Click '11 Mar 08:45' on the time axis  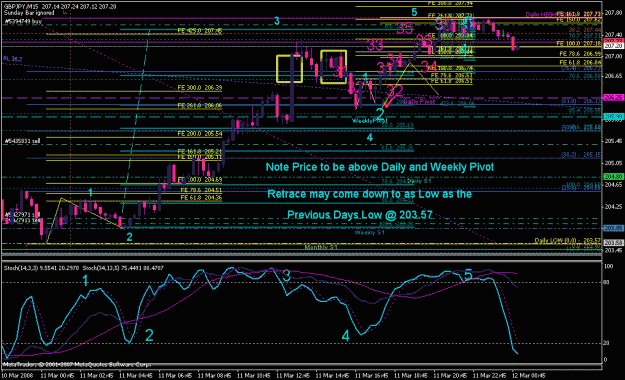click(215, 376)
